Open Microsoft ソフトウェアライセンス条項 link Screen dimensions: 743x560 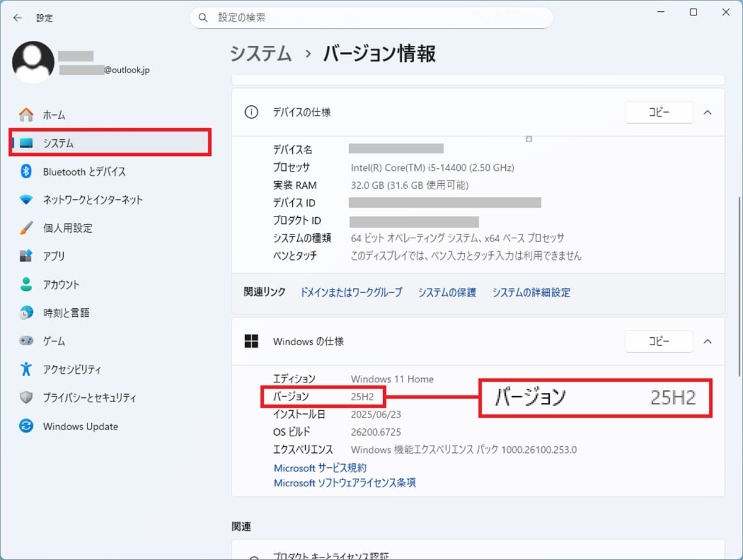(x=345, y=483)
